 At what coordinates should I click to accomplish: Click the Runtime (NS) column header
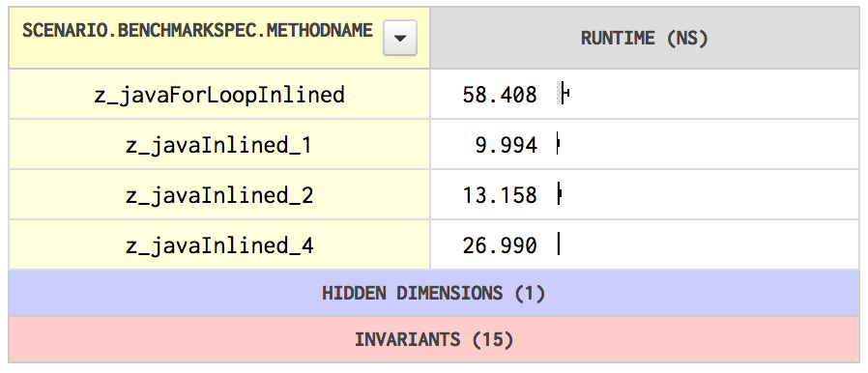(x=645, y=39)
